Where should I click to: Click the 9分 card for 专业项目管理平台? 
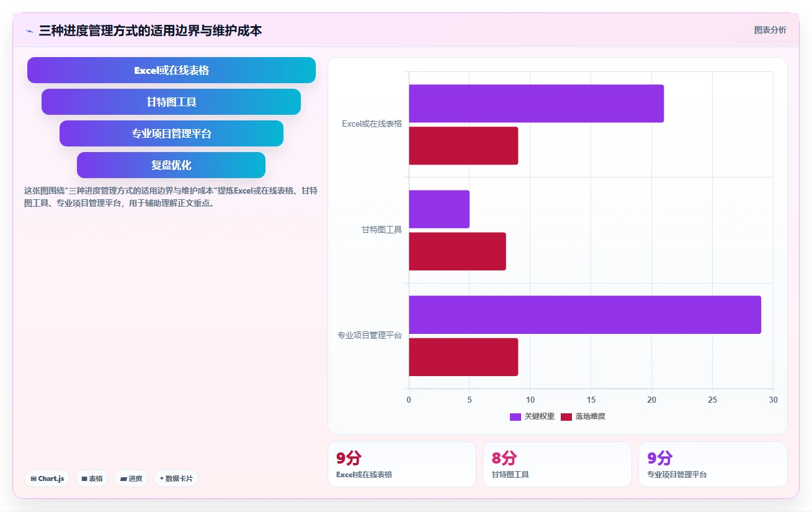pyautogui.click(x=713, y=464)
